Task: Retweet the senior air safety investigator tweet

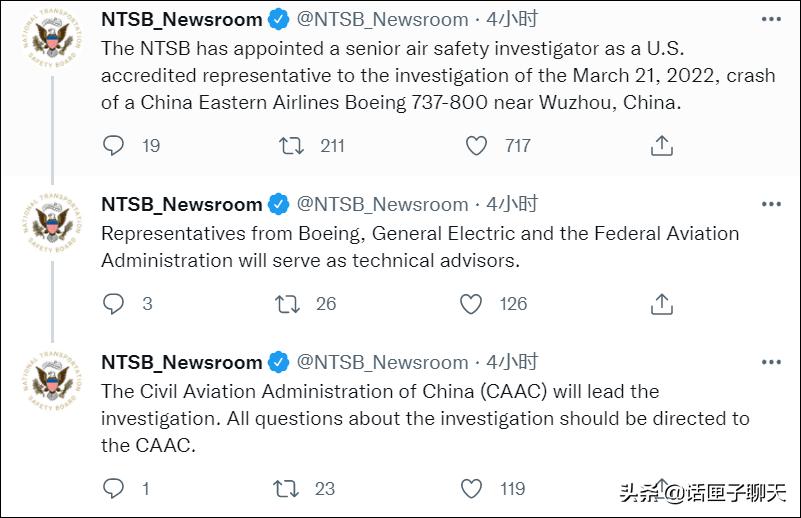Action: click(x=291, y=146)
